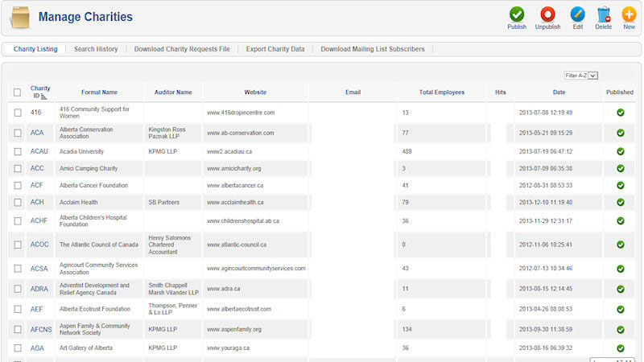Open the ADRA charity link

pos(39,289)
